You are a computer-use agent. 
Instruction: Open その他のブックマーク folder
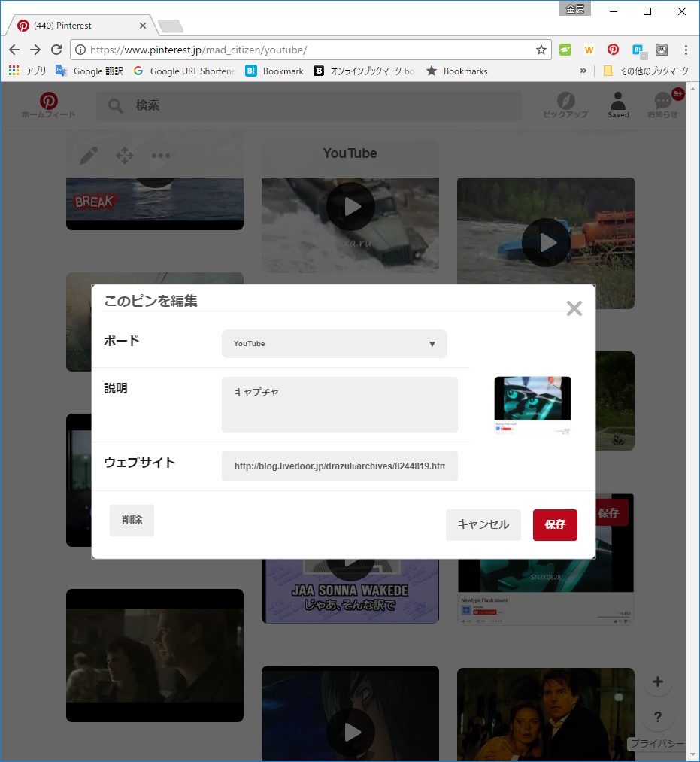646,71
